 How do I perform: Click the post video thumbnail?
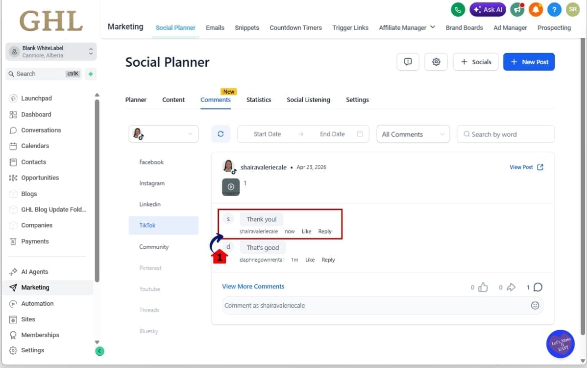(x=231, y=187)
